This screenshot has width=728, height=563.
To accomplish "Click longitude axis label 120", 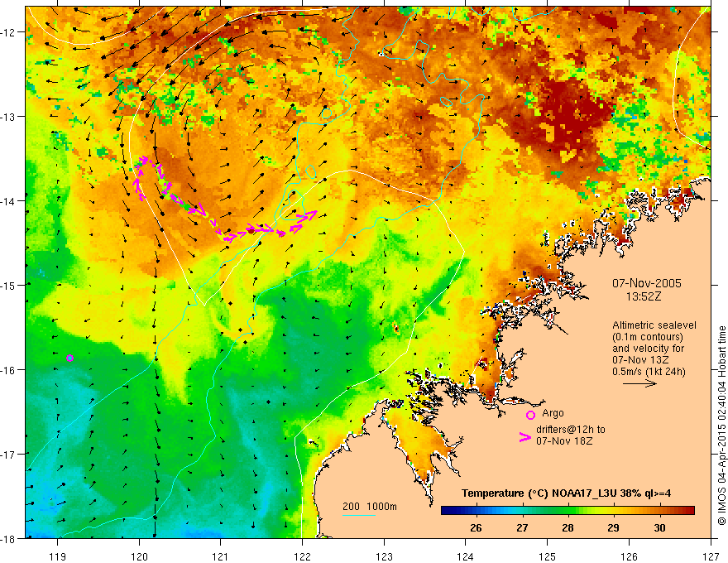I will 139,556.
